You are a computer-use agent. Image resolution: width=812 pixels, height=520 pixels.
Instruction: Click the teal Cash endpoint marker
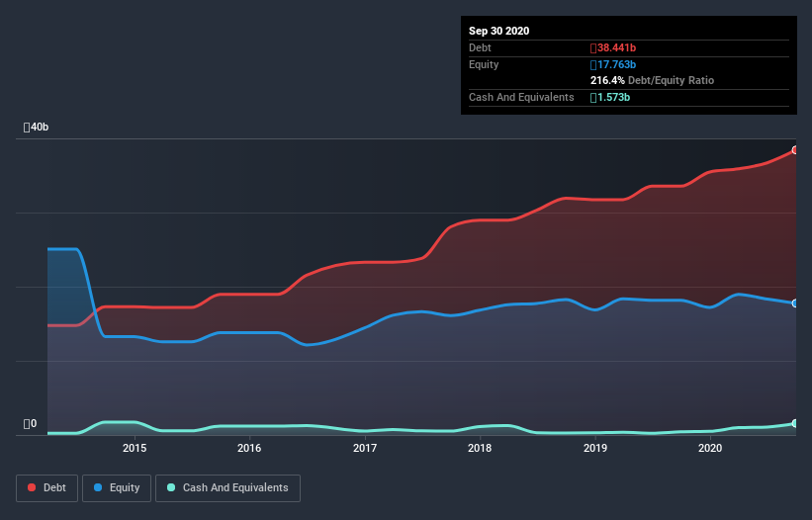(795, 423)
